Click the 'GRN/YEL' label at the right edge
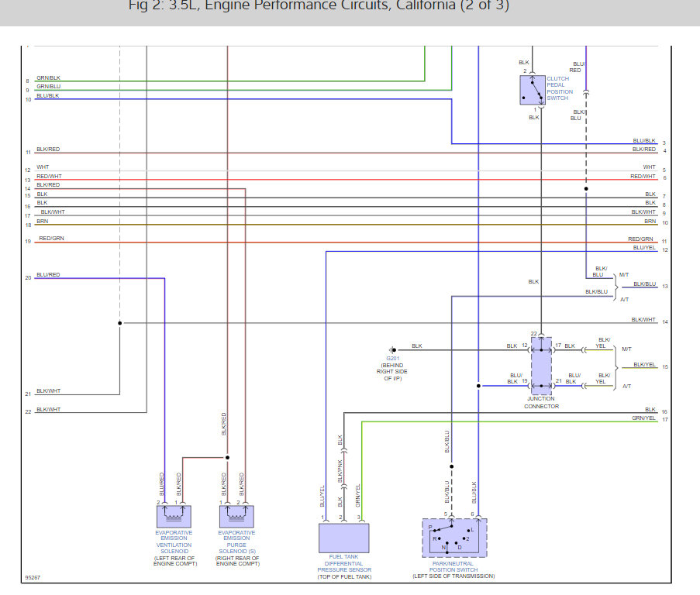This screenshot has width=700, height=595. (x=643, y=418)
